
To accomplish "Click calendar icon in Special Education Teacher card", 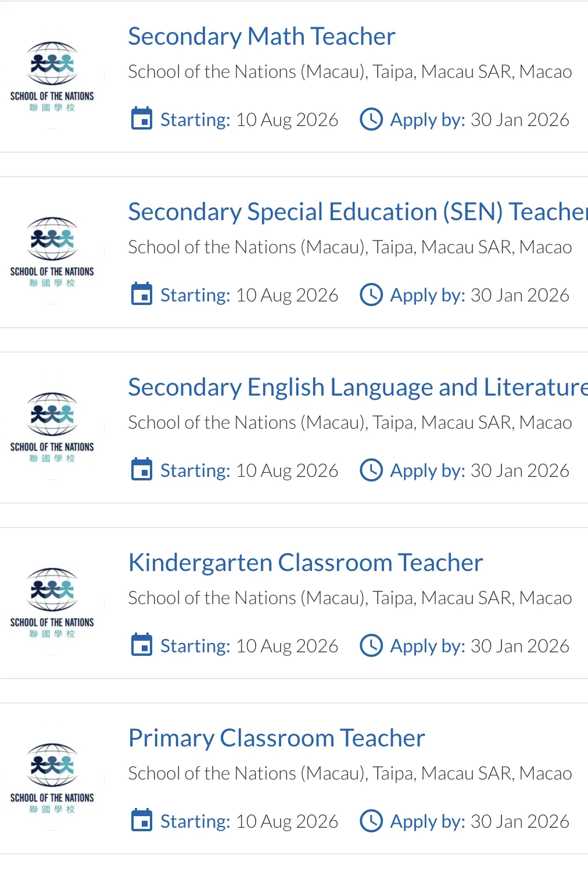I will point(142,295).
